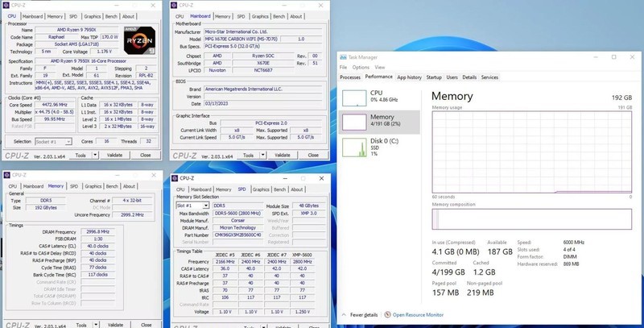
Task: Click Task Manager title bar icon
Action: pyautogui.click(x=343, y=57)
